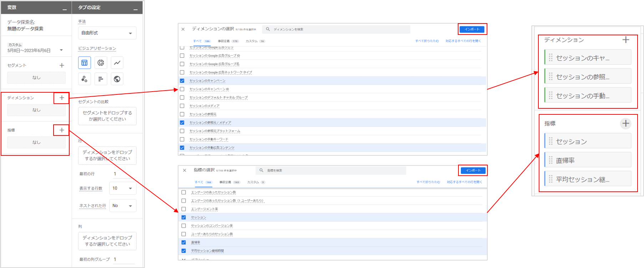Grab drag handle of 平均セッション継... chip

click(551, 179)
